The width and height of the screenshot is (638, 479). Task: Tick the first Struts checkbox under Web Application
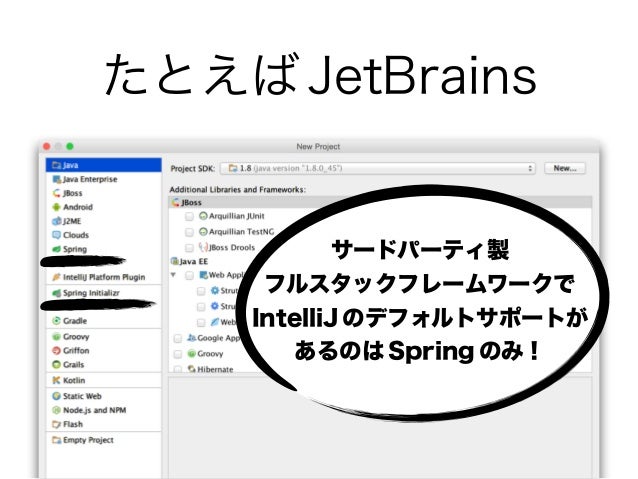click(201, 291)
